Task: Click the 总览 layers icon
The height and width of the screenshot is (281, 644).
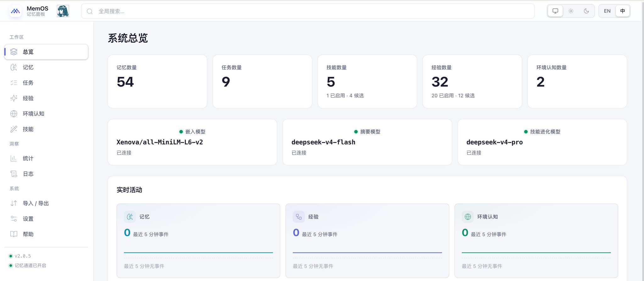Action: [x=14, y=52]
